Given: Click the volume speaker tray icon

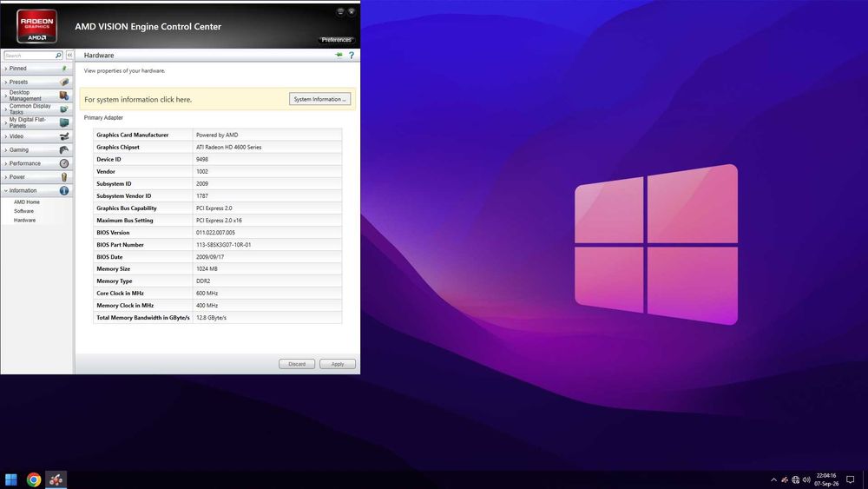Looking at the screenshot, I should pos(806,479).
